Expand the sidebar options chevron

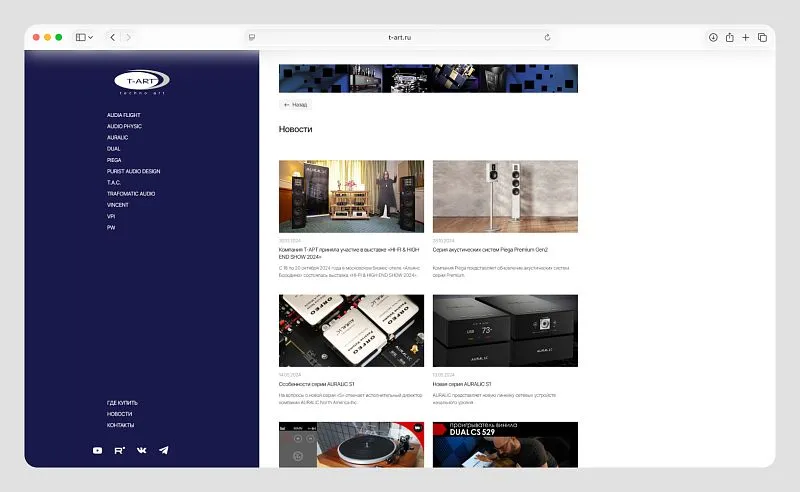(90, 37)
